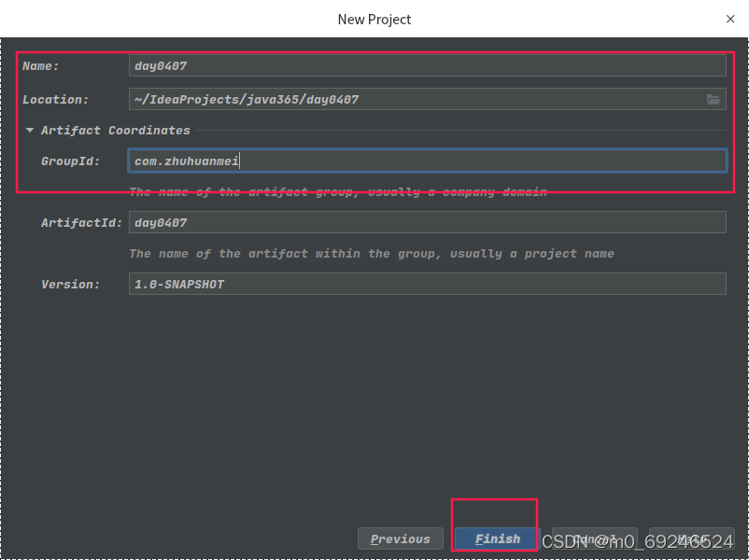Click the folder browse icon in Location field

tap(714, 99)
